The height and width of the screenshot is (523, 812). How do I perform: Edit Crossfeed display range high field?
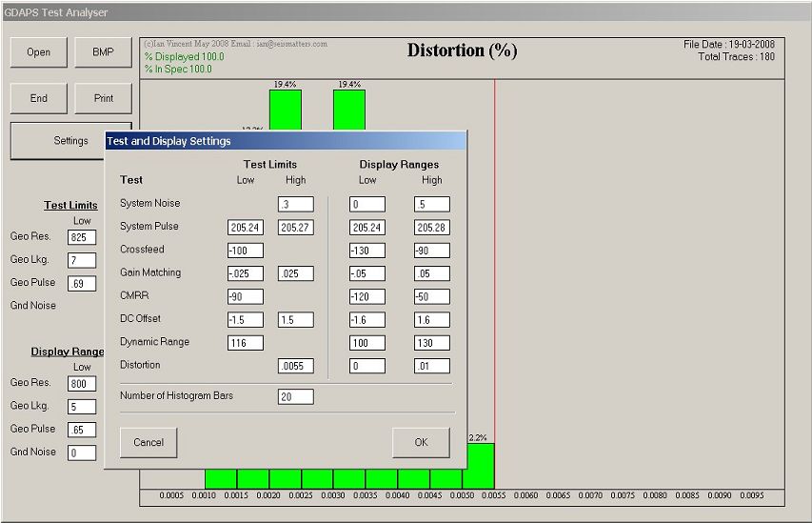[x=432, y=251]
